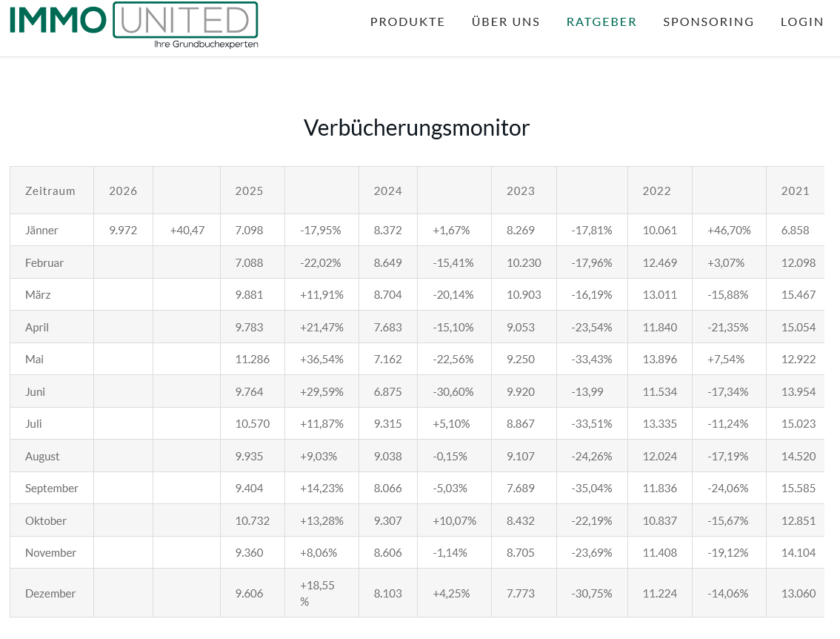The image size is (840, 639).
Task: Click the Dezember row label
Action: [50, 594]
